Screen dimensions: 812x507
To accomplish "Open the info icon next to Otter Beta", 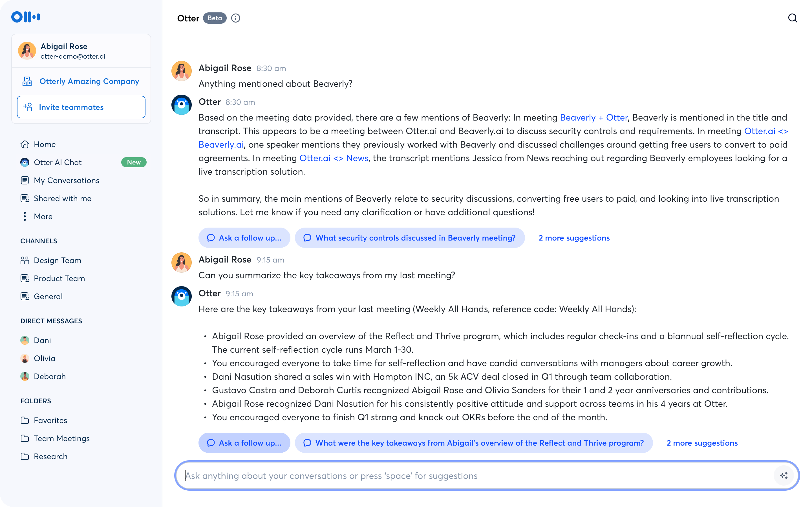I will tap(235, 18).
